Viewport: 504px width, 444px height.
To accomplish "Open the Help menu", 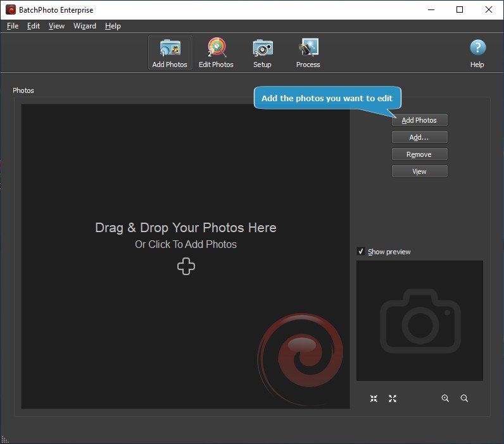I will coord(113,26).
